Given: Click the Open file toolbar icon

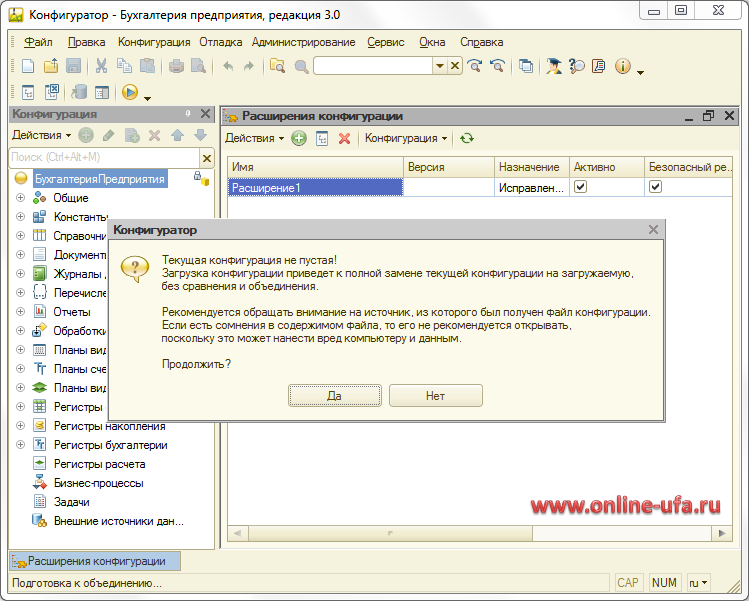Looking at the screenshot, I should pos(51,66).
